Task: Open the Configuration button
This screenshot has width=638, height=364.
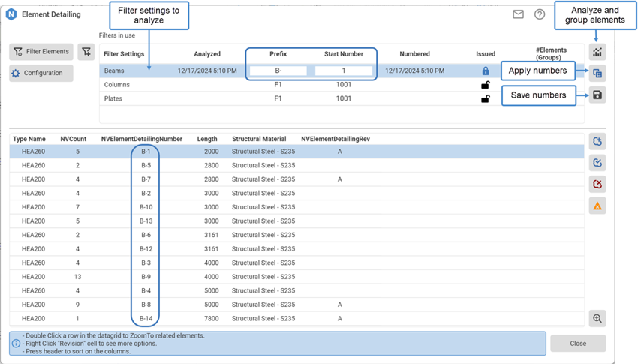Action: [41, 74]
